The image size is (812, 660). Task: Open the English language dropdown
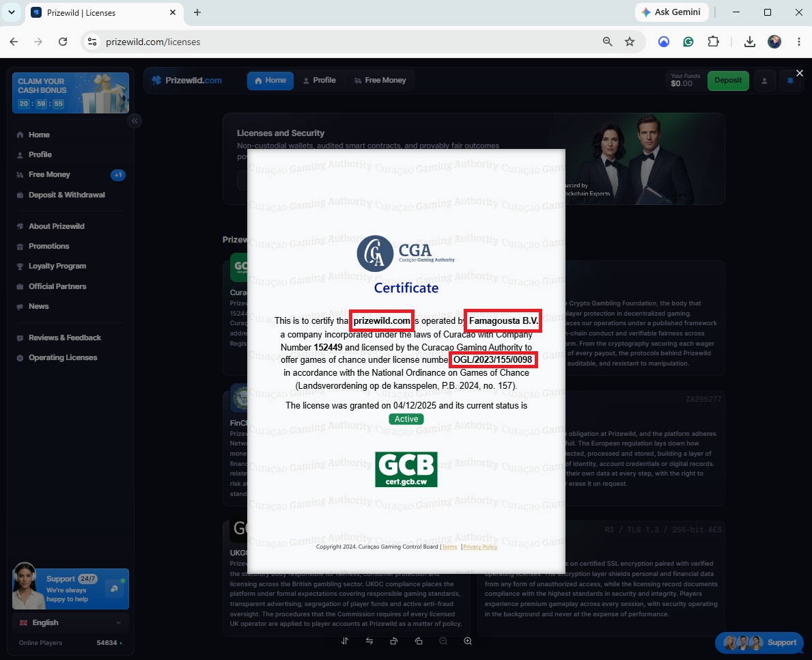tap(70, 622)
